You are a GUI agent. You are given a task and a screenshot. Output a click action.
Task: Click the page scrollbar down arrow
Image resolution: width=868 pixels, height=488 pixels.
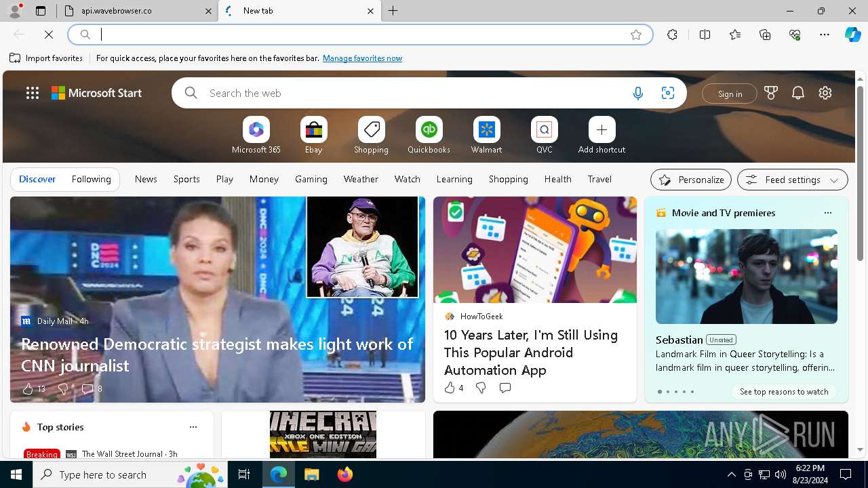[861, 449]
